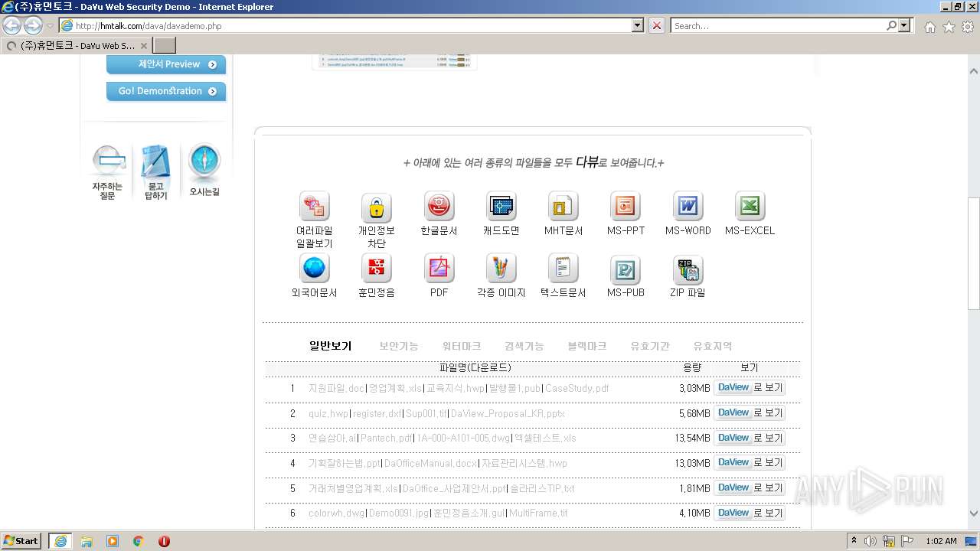Click the ZIP 파일 icon
The image size is (980, 551).
point(688,269)
